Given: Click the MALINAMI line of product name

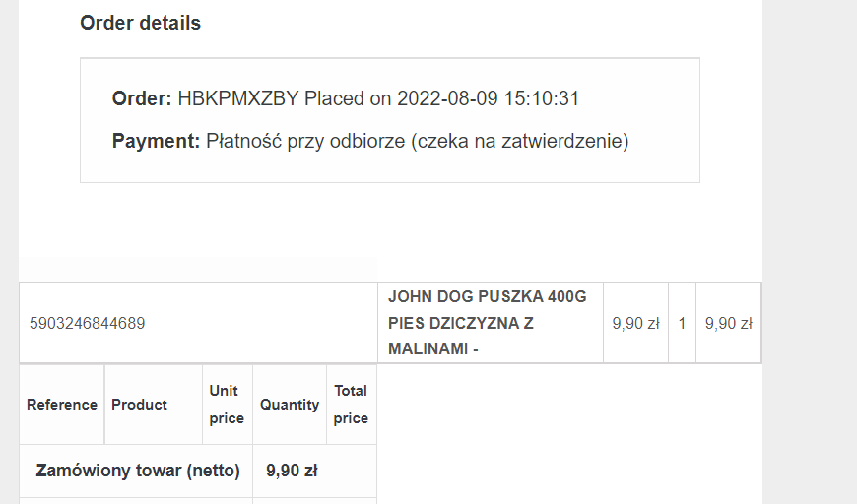Looking at the screenshot, I should (x=432, y=348).
